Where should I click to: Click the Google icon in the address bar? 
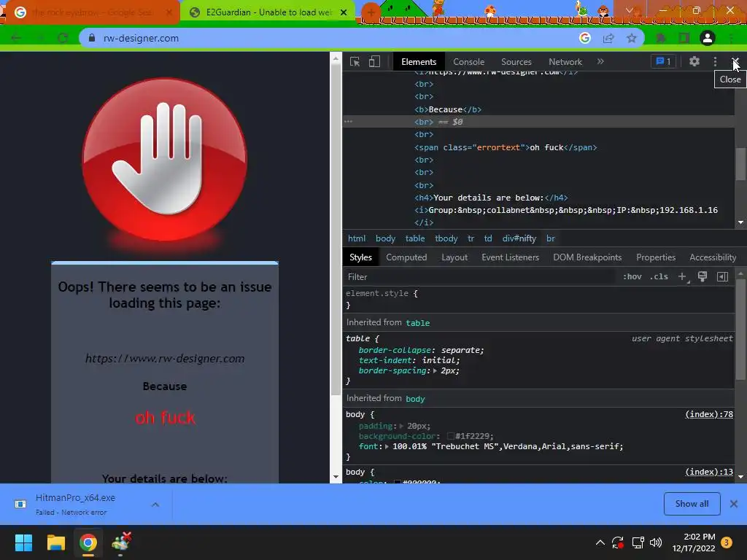(585, 38)
